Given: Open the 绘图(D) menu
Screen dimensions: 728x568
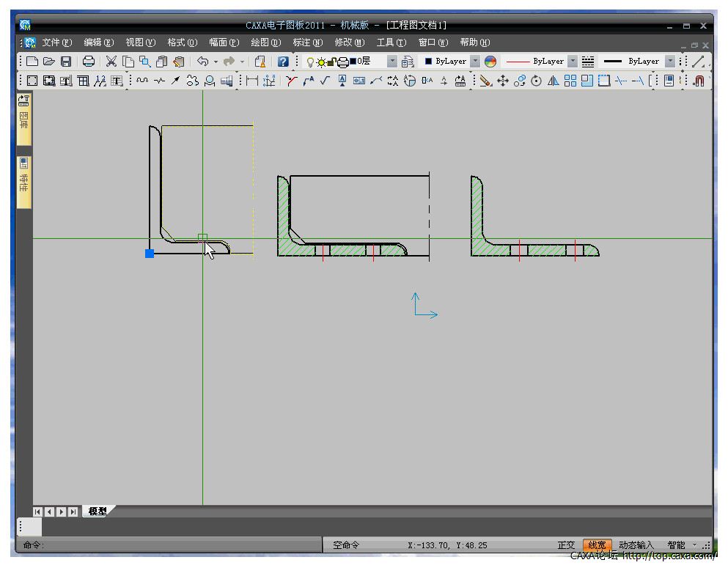Looking at the screenshot, I should coord(266,43).
